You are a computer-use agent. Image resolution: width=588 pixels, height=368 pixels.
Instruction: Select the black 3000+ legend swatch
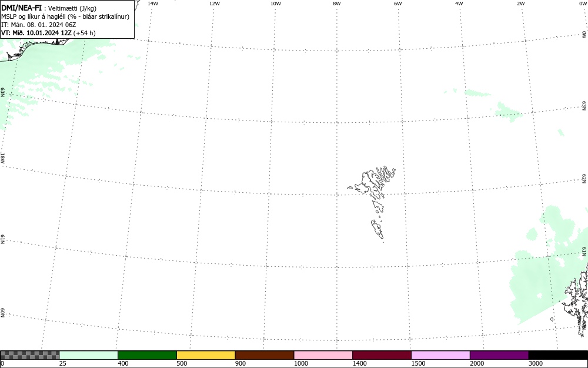coord(558,355)
